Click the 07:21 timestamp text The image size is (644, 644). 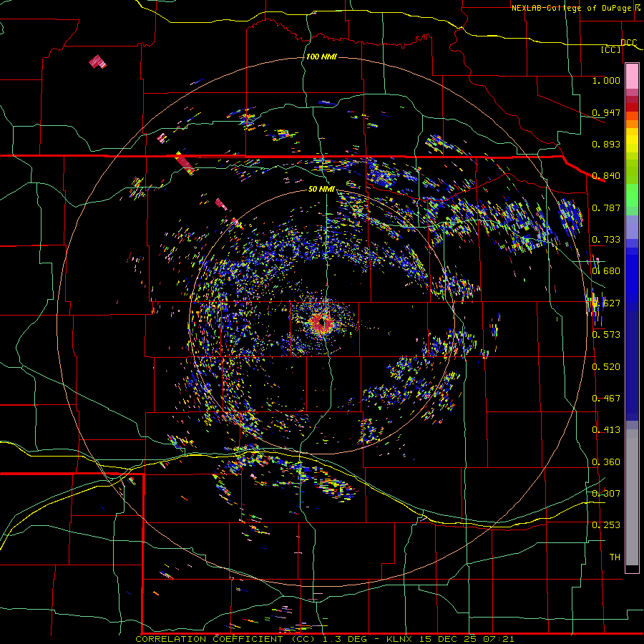499,639
